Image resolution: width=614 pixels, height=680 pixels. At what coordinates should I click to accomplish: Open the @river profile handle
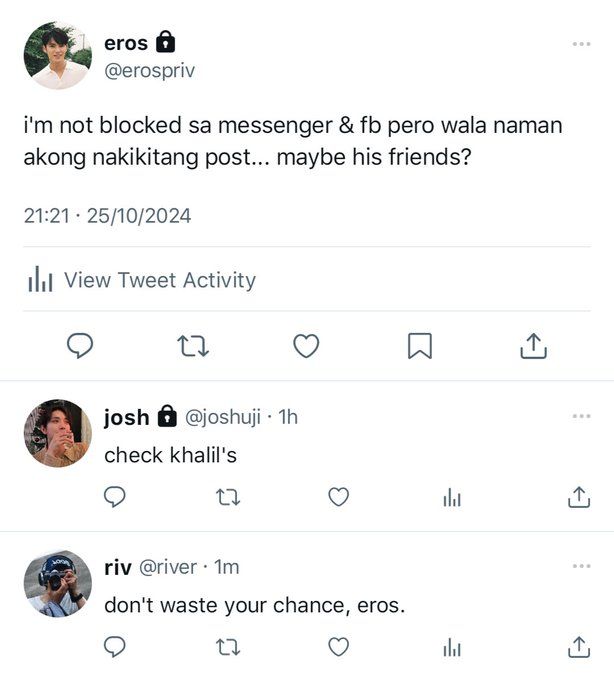tap(168, 567)
